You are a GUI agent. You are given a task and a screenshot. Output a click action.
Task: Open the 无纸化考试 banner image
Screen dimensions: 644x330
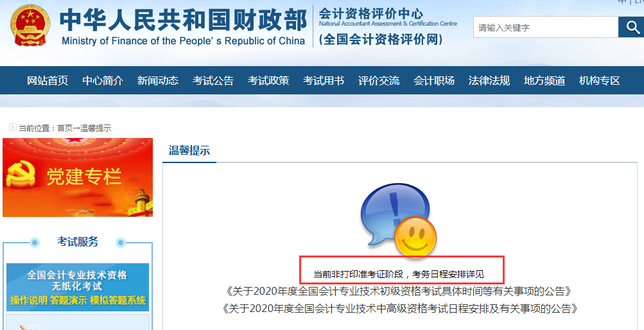point(78,287)
